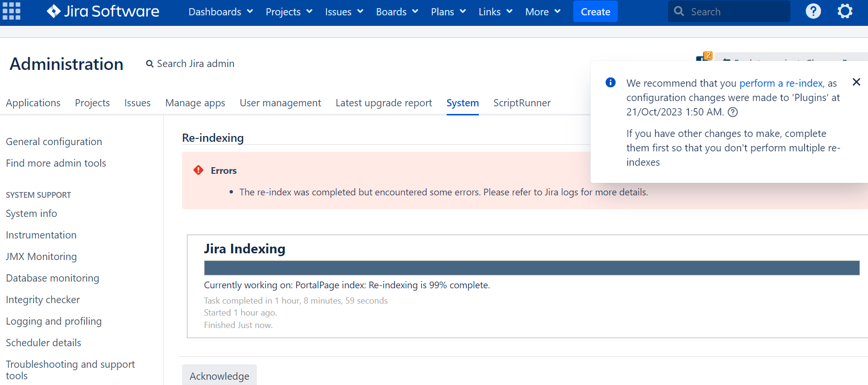
Task: Click the Jira Indexing title
Action: click(244, 249)
